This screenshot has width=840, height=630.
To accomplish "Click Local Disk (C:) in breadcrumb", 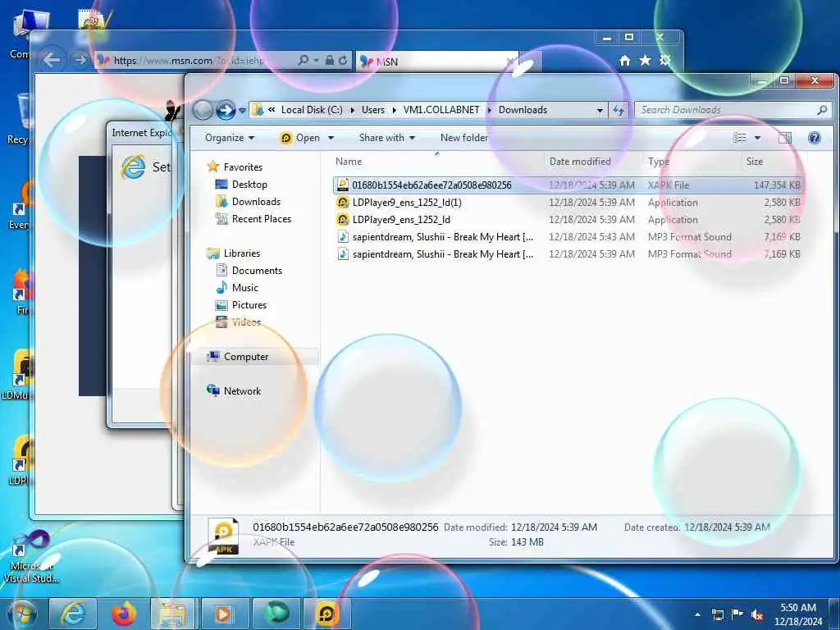I will click(312, 110).
